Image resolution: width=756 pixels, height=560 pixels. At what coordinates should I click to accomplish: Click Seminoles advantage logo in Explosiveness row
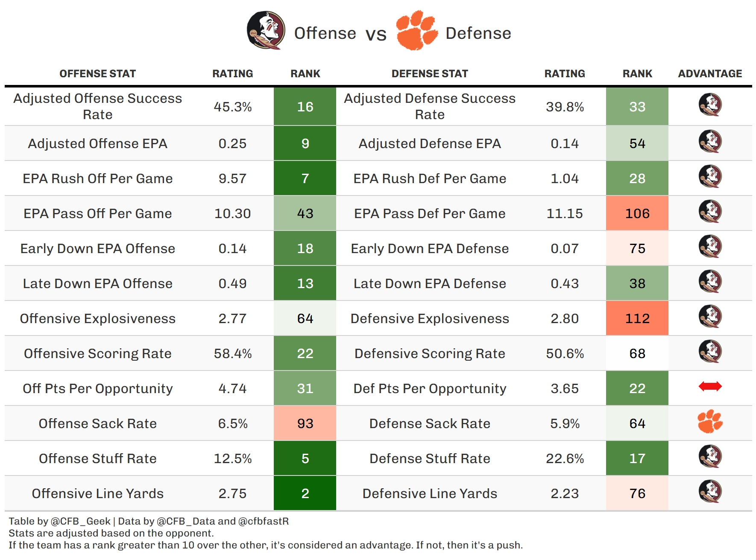coord(710,317)
